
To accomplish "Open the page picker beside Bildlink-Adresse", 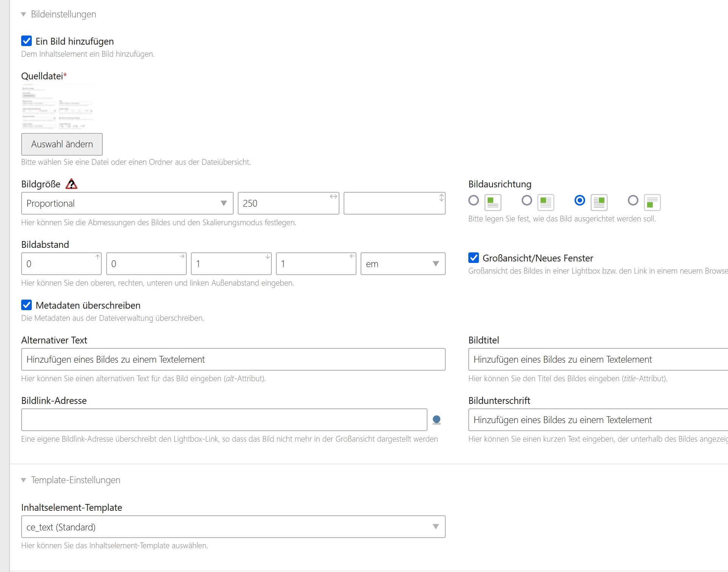I will click(x=437, y=420).
